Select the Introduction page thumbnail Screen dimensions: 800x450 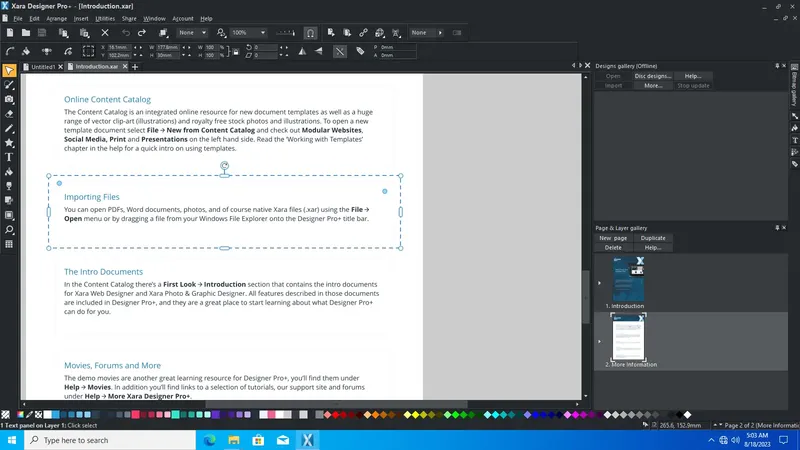pos(628,279)
